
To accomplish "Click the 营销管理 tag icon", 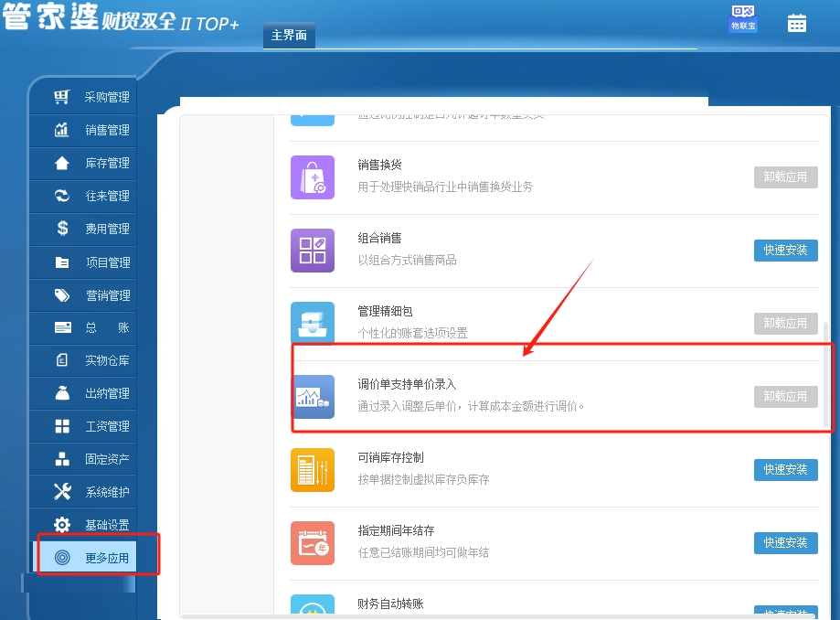I will (62, 295).
